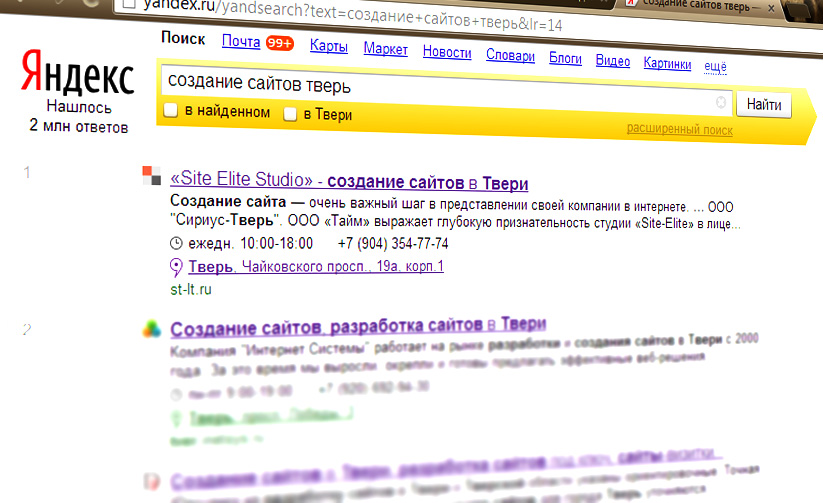Image resolution: width=823 pixels, height=503 pixels.
Task: Click the 99+ unread mail badge
Action: click(278, 43)
